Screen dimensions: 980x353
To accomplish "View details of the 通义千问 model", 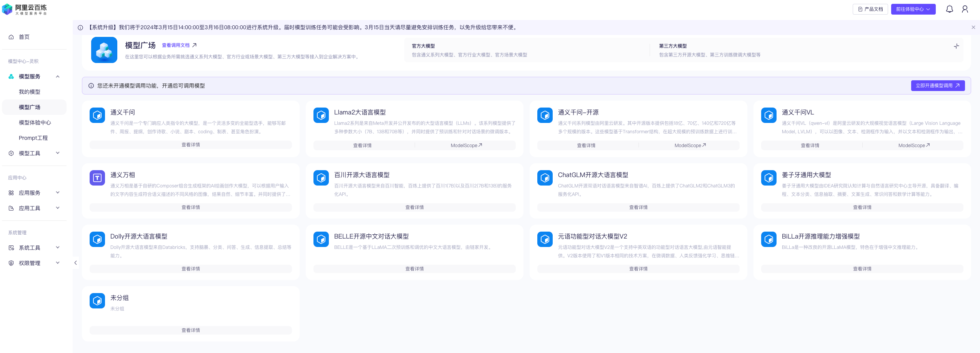I will pyautogui.click(x=191, y=145).
